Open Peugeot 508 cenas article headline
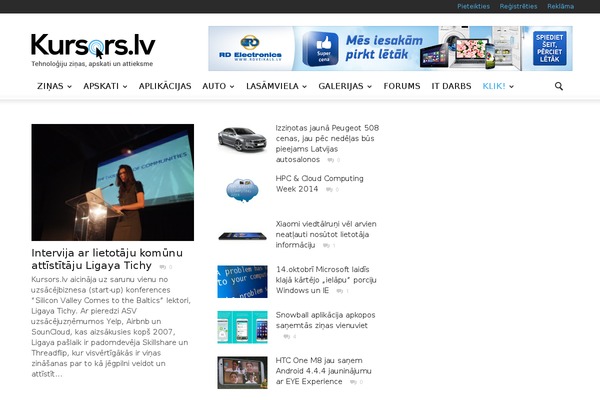 click(x=327, y=144)
